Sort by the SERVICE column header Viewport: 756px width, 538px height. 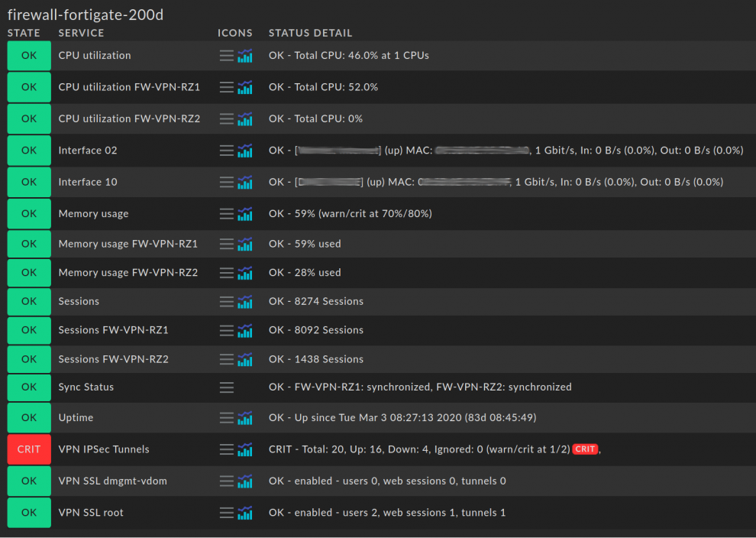tap(81, 33)
